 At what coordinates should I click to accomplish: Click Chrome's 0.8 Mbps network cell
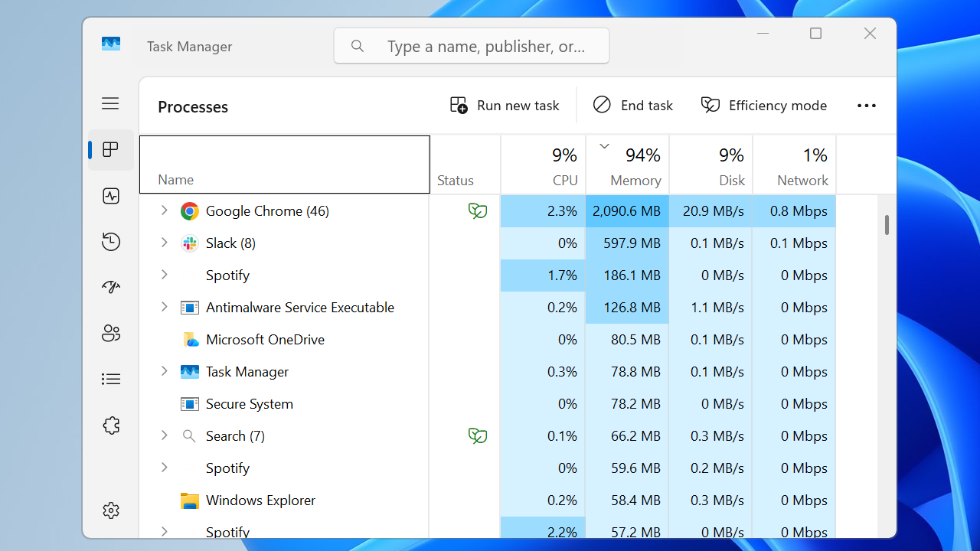(x=795, y=211)
